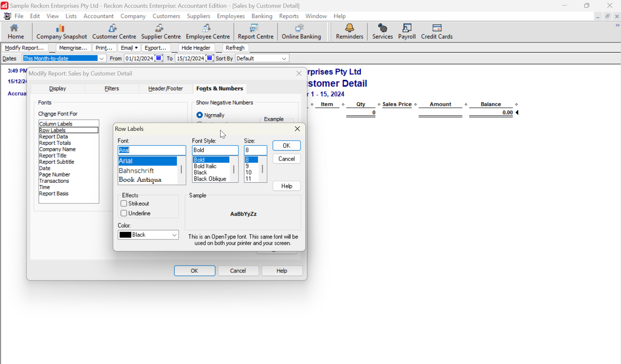Tick the Underline checkbox
The image size is (621, 364).
tap(123, 213)
